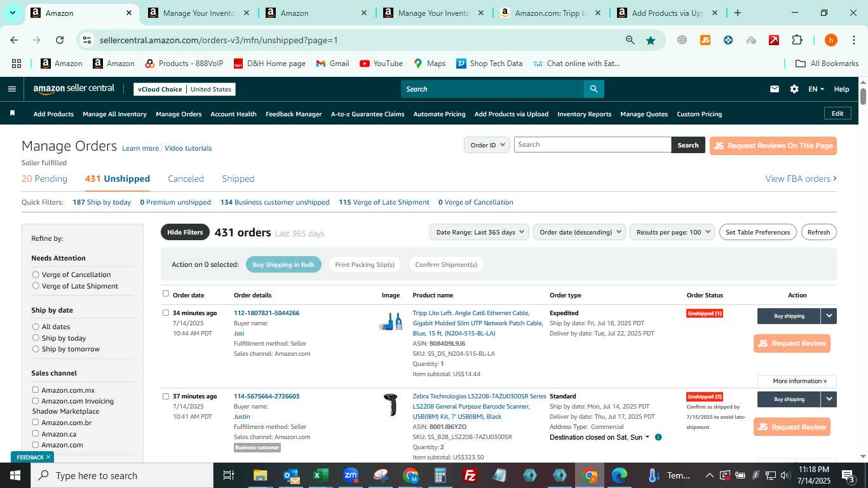Click the info icon next to Destination closed
The image size is (868, 488).
[x=658, y=437]
